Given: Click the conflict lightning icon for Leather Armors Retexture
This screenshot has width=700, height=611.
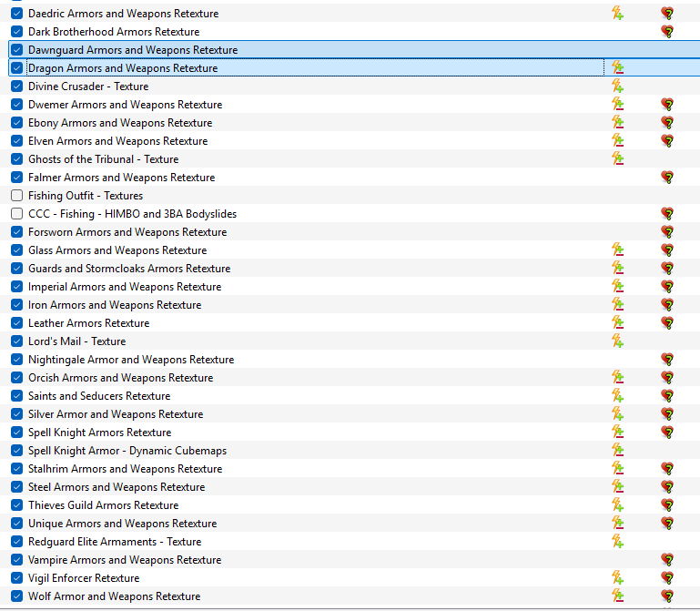Looking at the screenshot, I should coord(617,323).
